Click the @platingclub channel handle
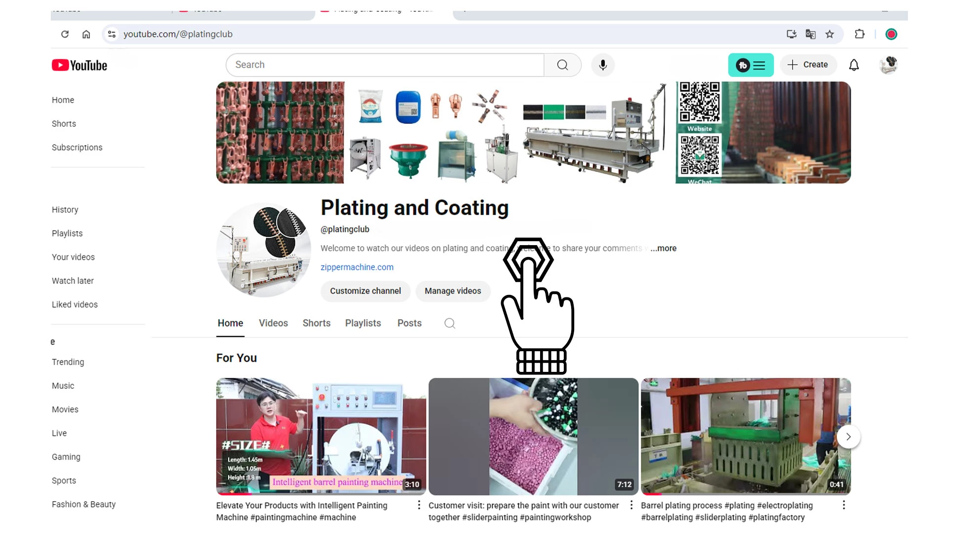 345,229
